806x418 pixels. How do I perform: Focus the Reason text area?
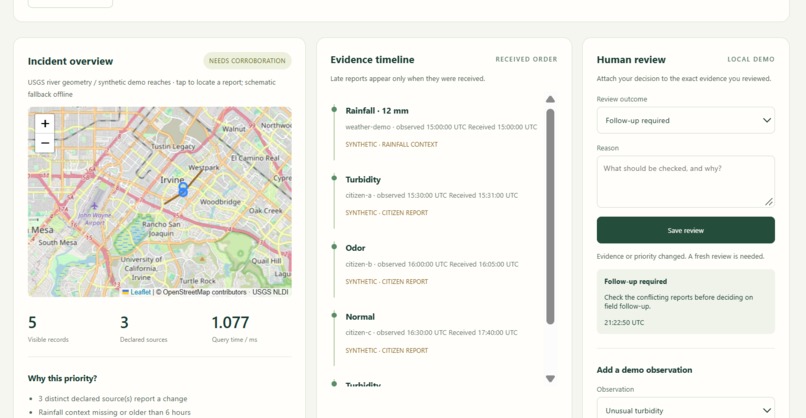pyautogui.click(x=685, y=181)
